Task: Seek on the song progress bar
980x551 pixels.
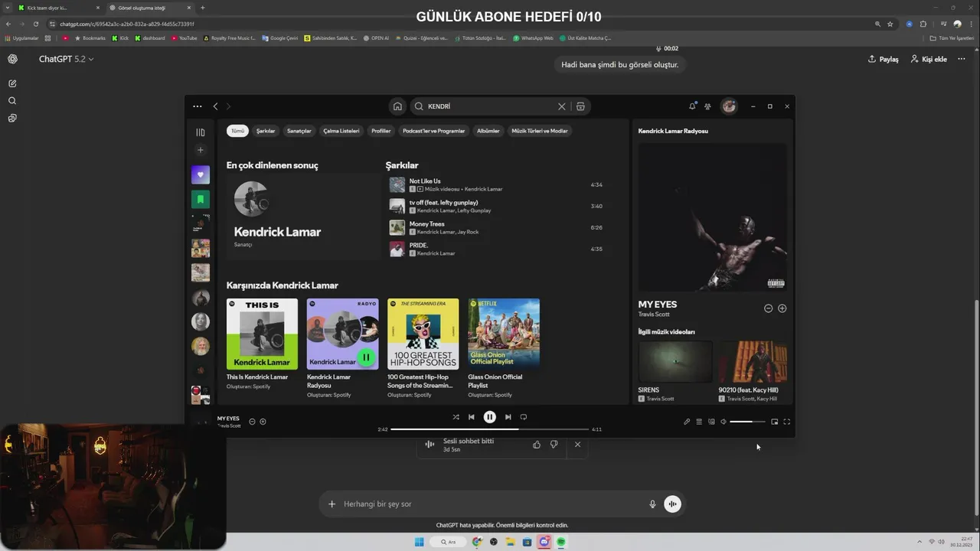Action: pyautogui.click(x=490, y=429)
